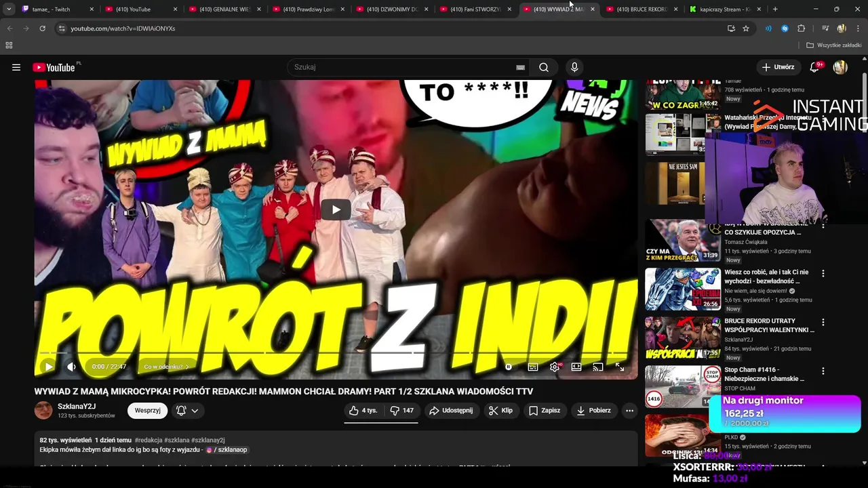
Task: Click the Pobierz download button
Action: (x=594, y=411)
